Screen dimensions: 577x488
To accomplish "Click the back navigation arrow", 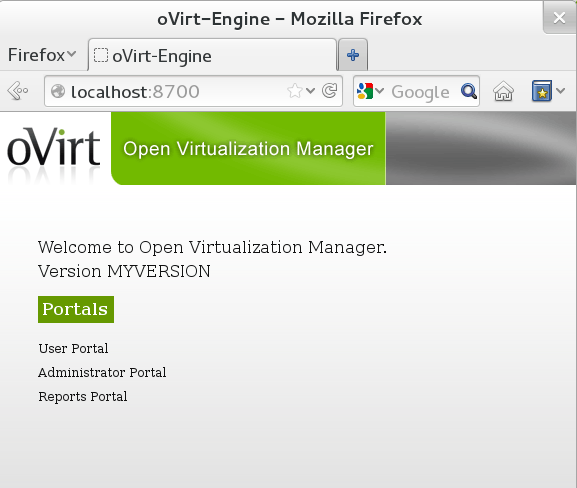I will (17, 91).
